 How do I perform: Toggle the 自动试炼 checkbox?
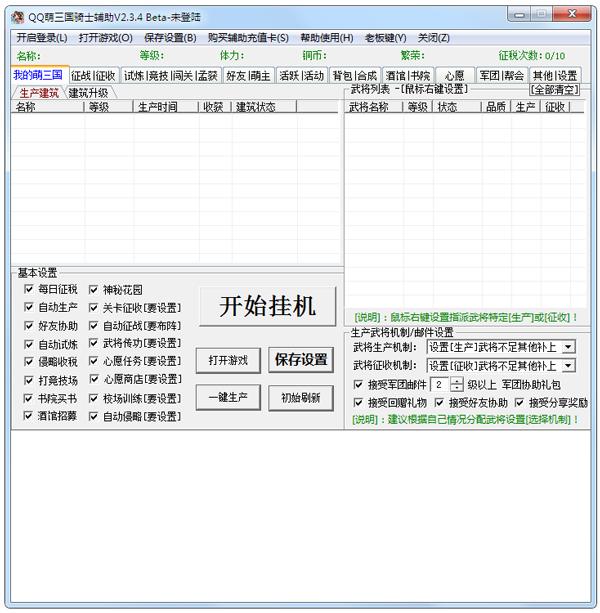click(28, 344)
